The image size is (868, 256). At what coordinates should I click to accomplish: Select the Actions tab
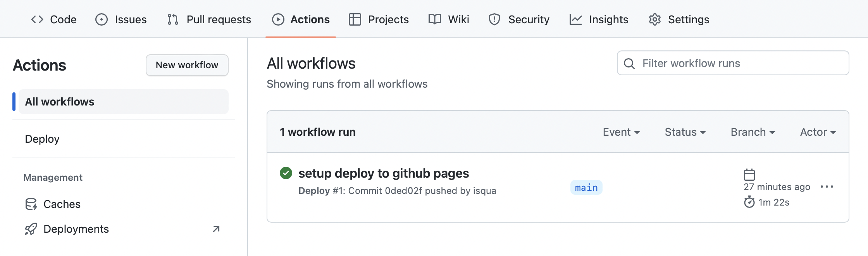click(x=301, y=19)
